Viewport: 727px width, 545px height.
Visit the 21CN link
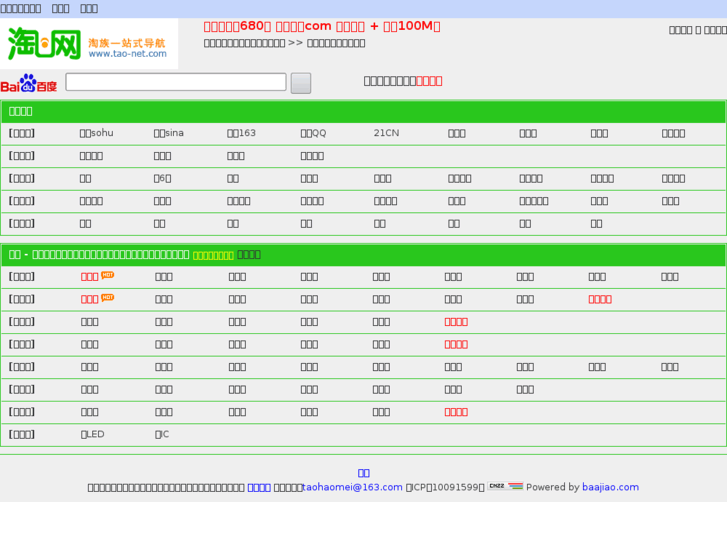click(386, 133)
